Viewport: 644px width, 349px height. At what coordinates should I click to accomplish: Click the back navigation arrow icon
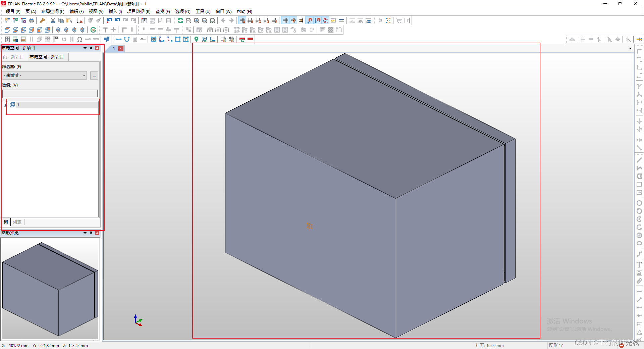click(223, 20)
